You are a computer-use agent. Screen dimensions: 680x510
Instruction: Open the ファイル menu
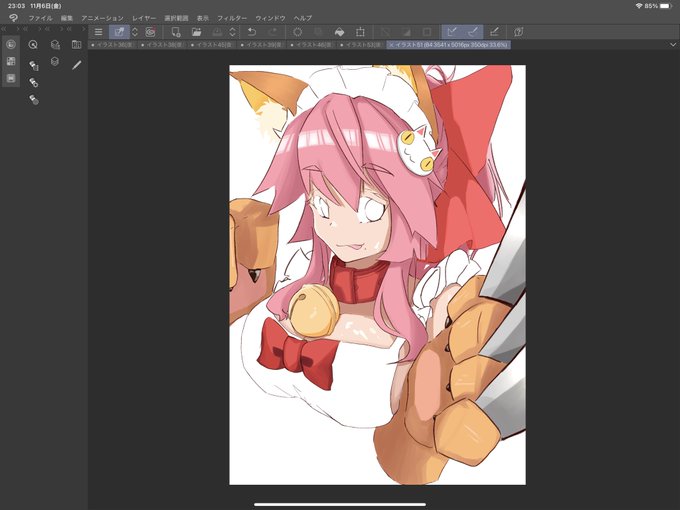click(40, 18)
